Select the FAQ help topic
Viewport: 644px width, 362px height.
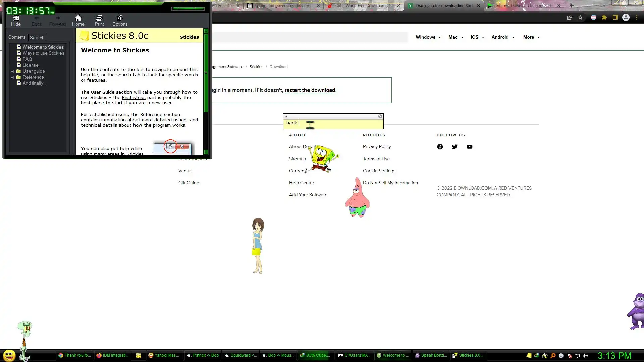(27, 59)
